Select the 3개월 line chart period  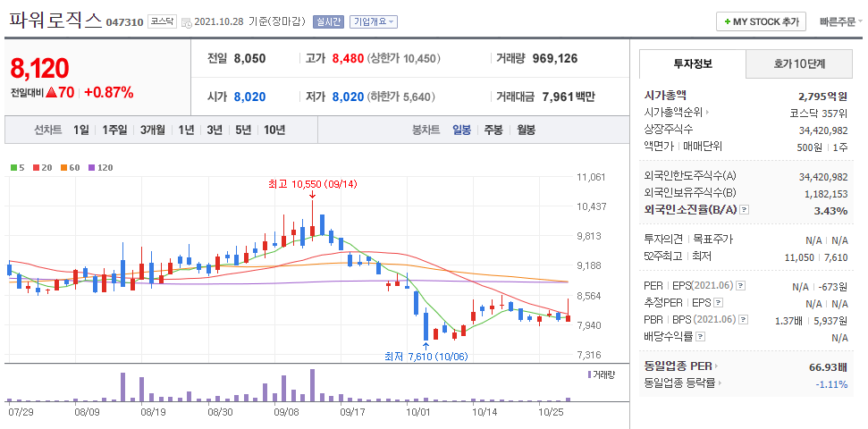[x=153, y=130]
